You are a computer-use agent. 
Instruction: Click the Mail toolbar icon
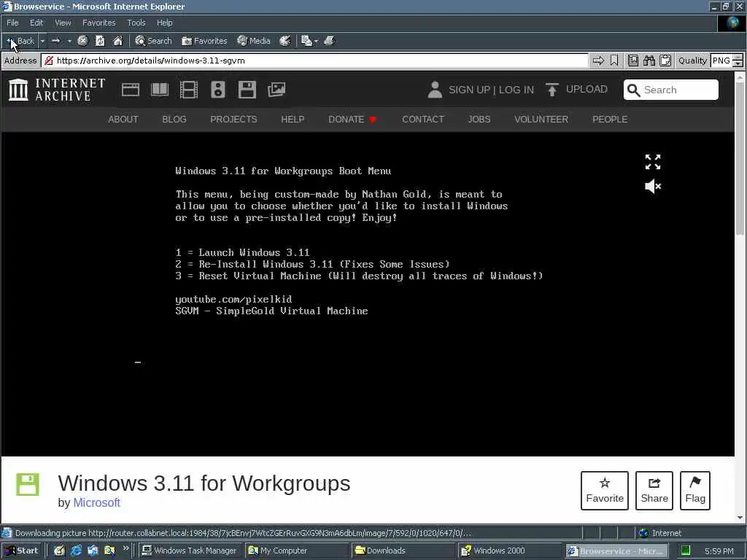coord(306,41)
